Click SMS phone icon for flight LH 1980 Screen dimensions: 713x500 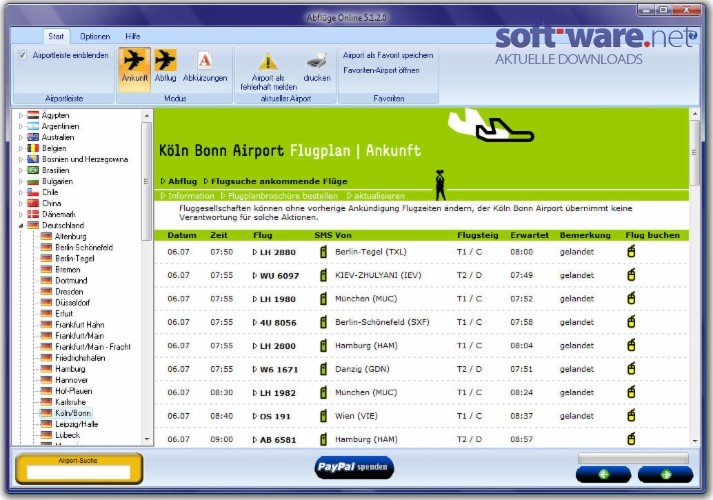[323, 299]
